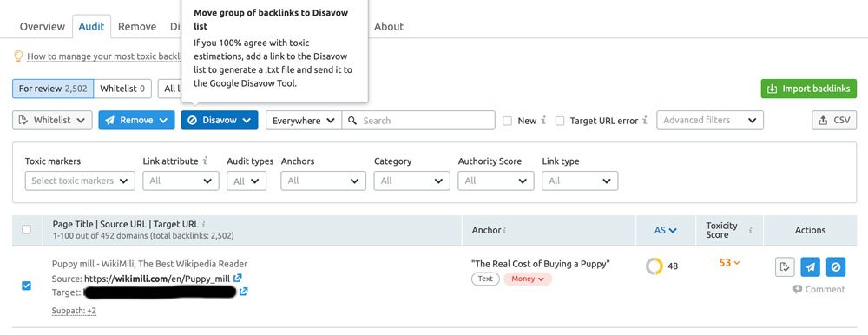Viewport: 868px width, 335px height.
Task: Expand the Subpath: +2 link
Action: [x=74, y=311]
